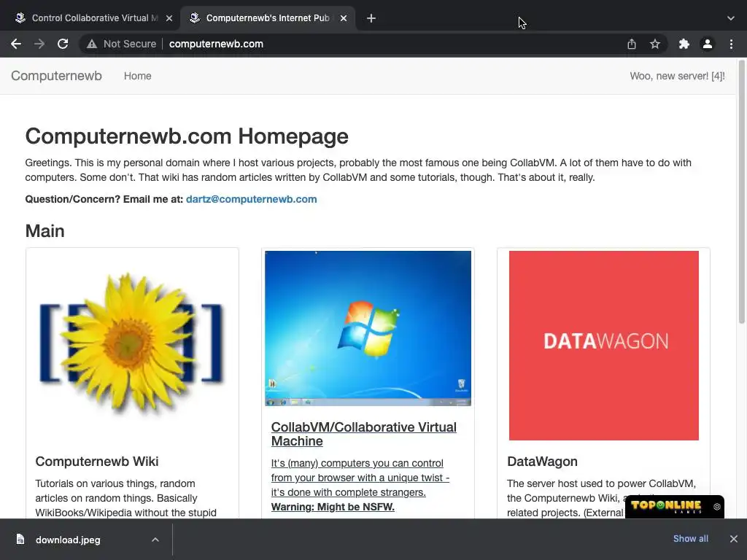Open the Chrome profile avatar icon

(x=708, y=44)
